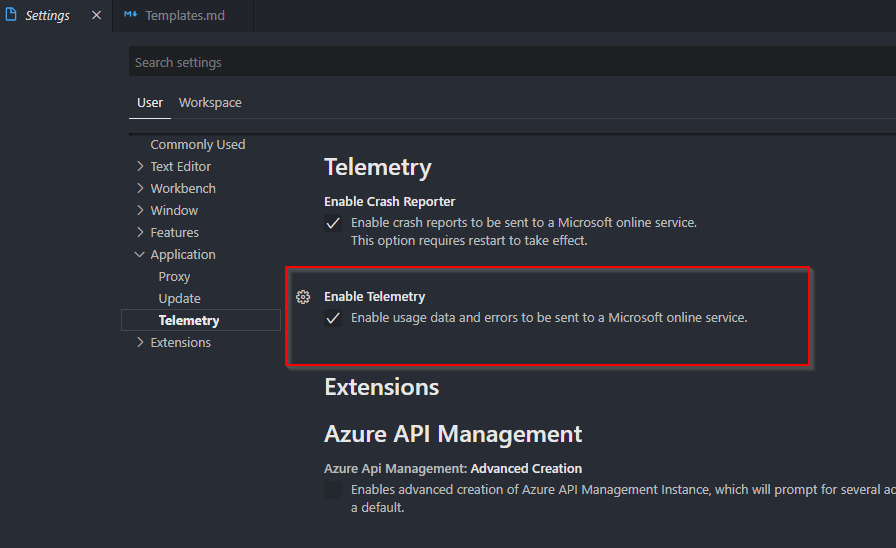Go to the Update settings section
The height and width of the screenshot is (548, 896).
point(179,298)
